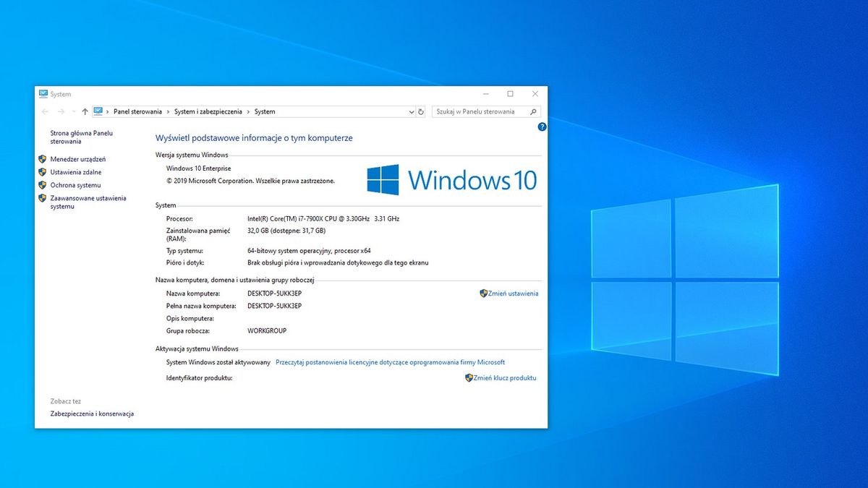Open Menedżer urządzeń link
Image resolution: width=868 pixels, height=488 pixels.
click(x=78, y=159)
